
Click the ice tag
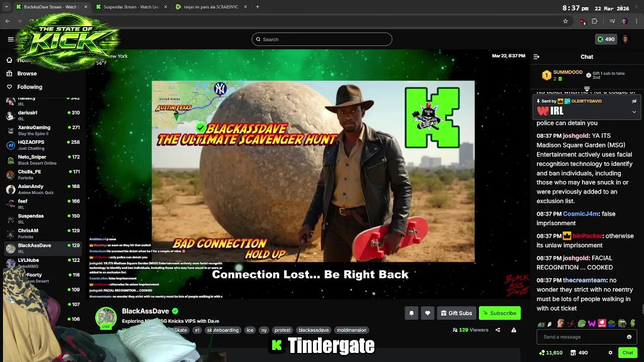tap(250, 330)
